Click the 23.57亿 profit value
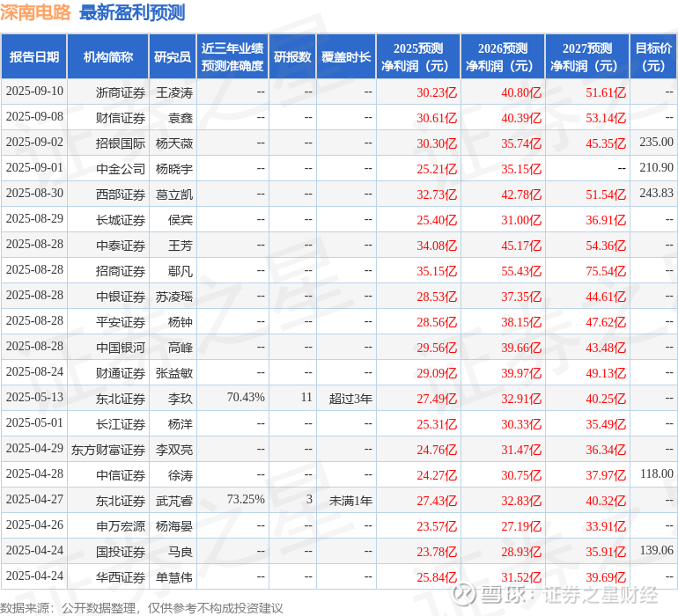 (436, 526)
